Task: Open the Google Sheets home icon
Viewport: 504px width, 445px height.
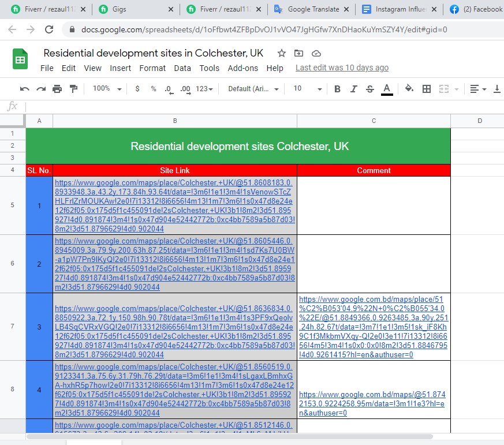Action: [x=20, y=59]
